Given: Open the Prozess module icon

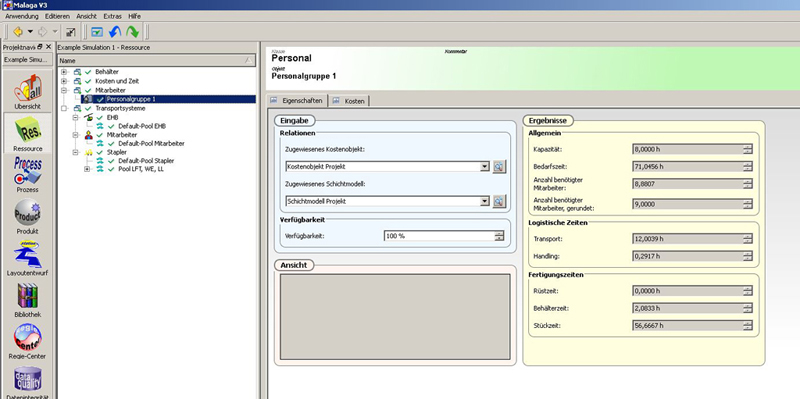Looking at the screenshot, I should (x=28, y=171).
